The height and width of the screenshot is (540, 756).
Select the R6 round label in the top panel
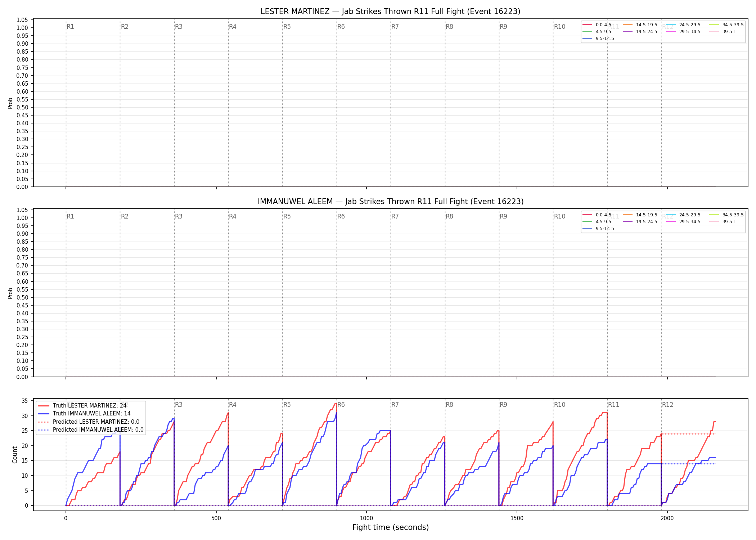click(341, 27)
